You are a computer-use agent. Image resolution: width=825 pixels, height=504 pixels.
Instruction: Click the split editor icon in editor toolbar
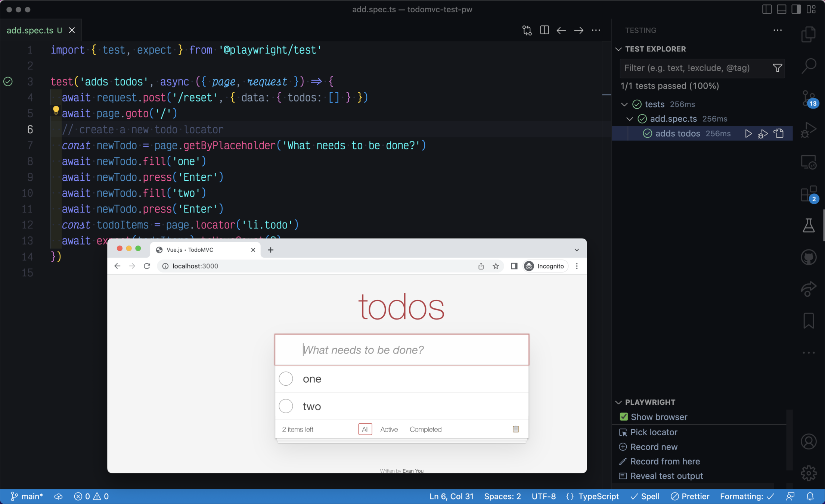coord(544,30)
